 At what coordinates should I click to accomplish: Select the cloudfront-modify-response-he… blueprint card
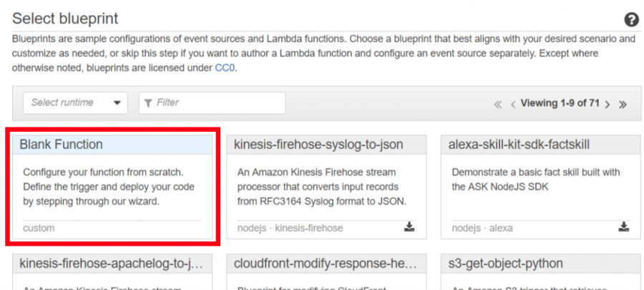coord(326,272)
